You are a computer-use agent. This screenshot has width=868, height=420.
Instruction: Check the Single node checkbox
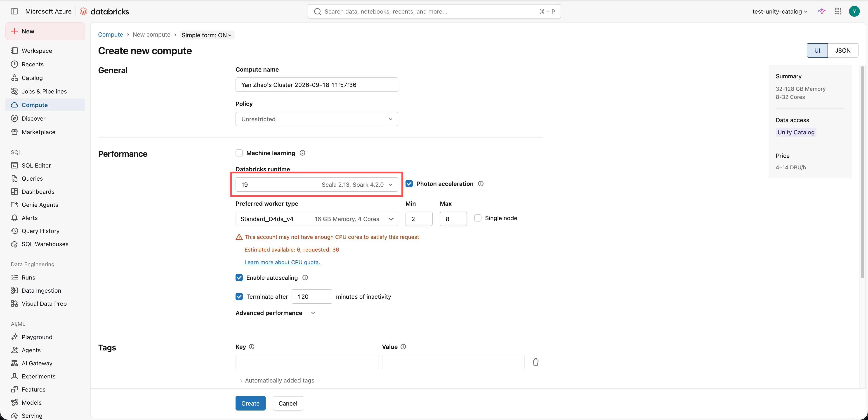click(x=478, y=218)
